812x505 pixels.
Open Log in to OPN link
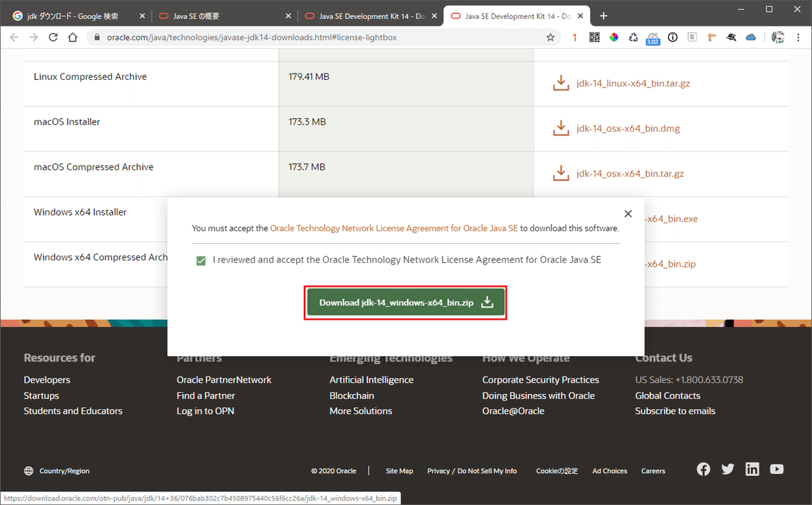point(205,411)
